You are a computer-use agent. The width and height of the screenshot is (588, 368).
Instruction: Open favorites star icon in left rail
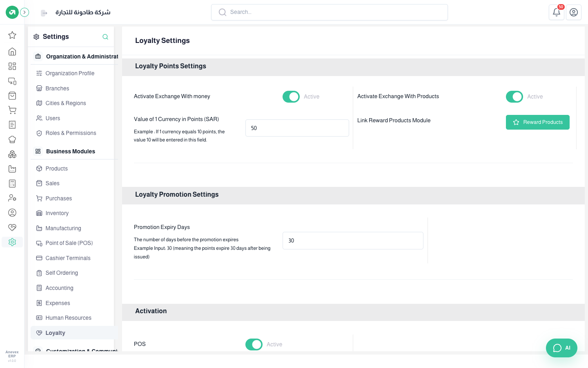coord(12,35)
